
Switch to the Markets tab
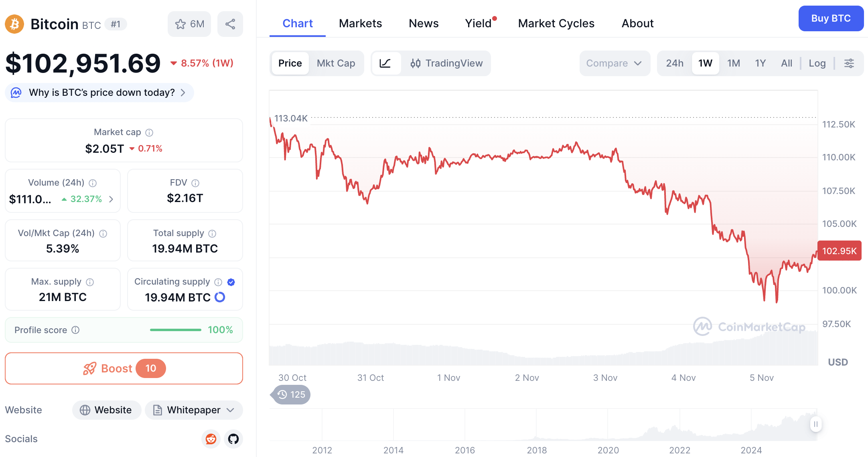point(360,23)
